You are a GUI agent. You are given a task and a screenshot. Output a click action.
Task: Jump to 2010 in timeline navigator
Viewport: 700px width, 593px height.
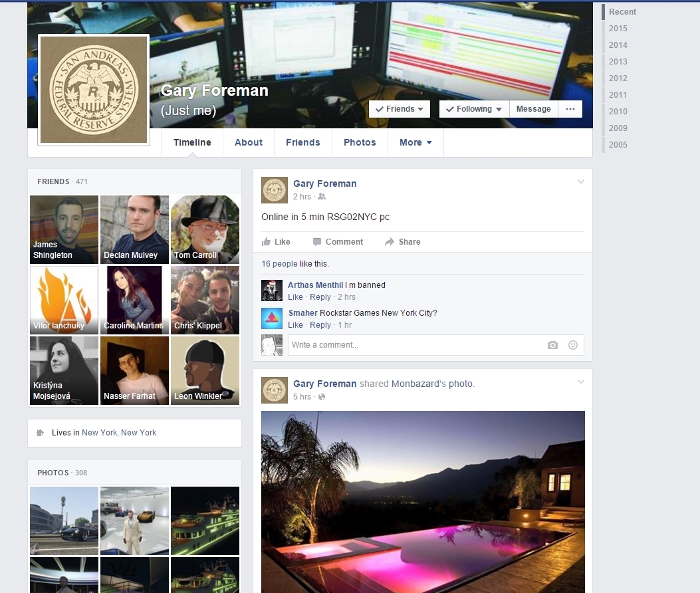point(618,112)
